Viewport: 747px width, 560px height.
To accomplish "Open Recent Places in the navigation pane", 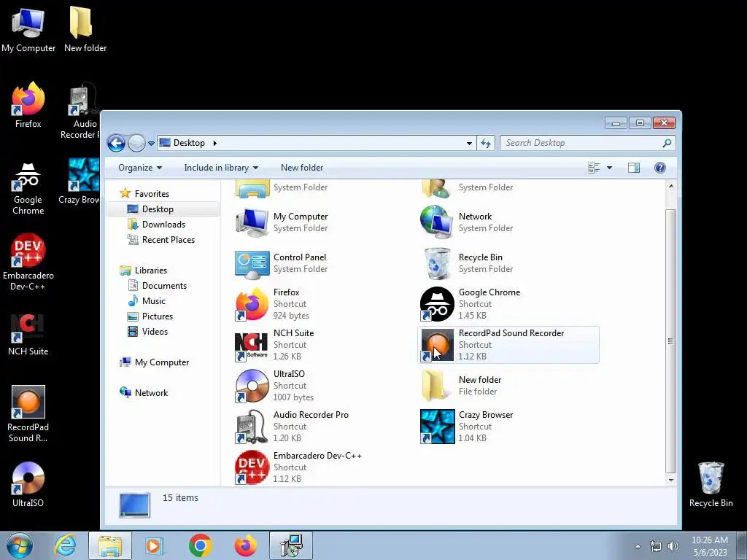I will pos(169,239).
